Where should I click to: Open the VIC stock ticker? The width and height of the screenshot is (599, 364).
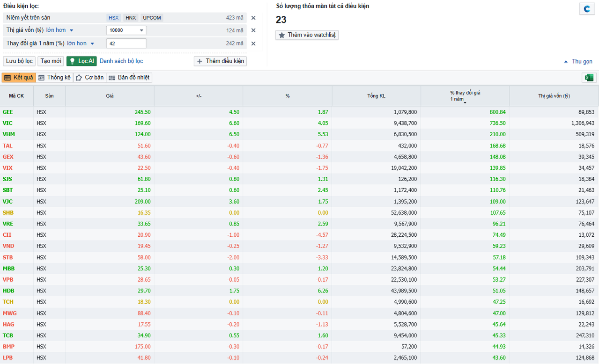[7, 124]
